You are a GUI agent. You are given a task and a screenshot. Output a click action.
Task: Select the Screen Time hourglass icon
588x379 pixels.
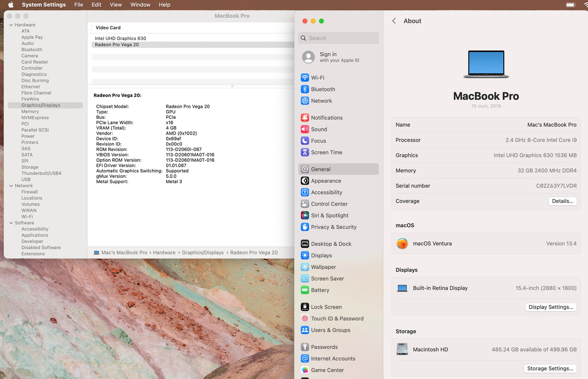click(x=305, y=152)
